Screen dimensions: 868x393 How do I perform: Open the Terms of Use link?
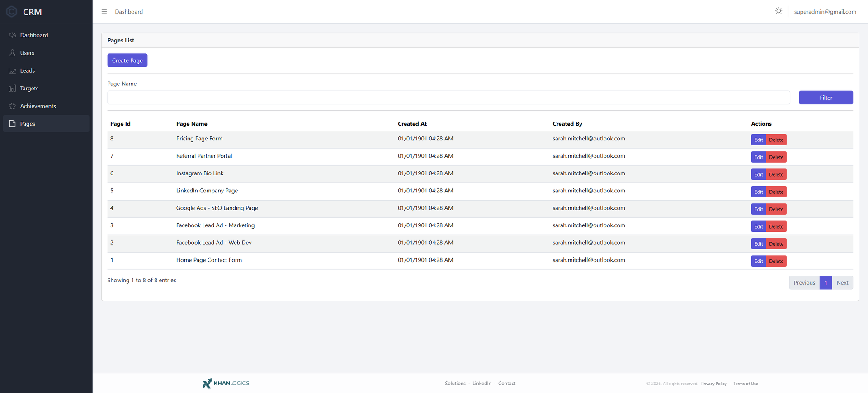[x=745, y=384]
